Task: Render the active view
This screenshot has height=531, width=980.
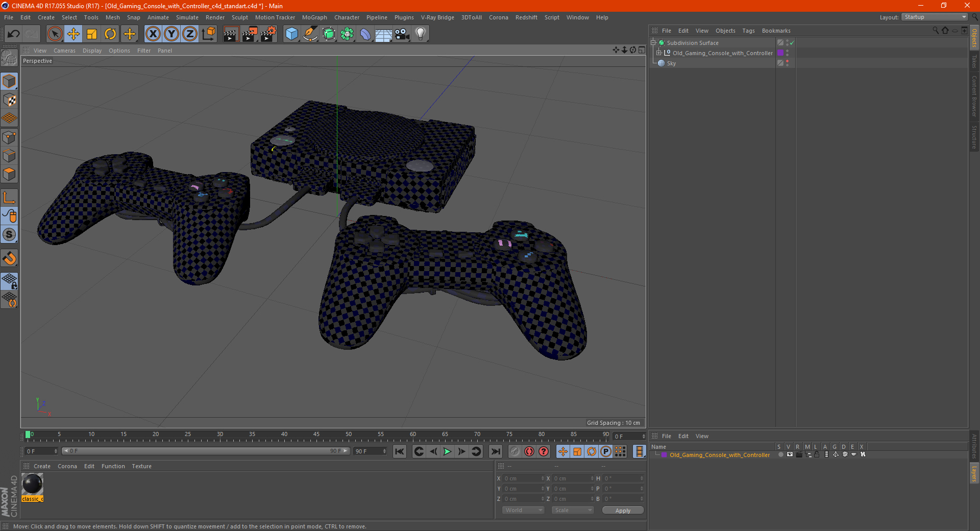Action: pyautogui.click(x=231, y=34)
